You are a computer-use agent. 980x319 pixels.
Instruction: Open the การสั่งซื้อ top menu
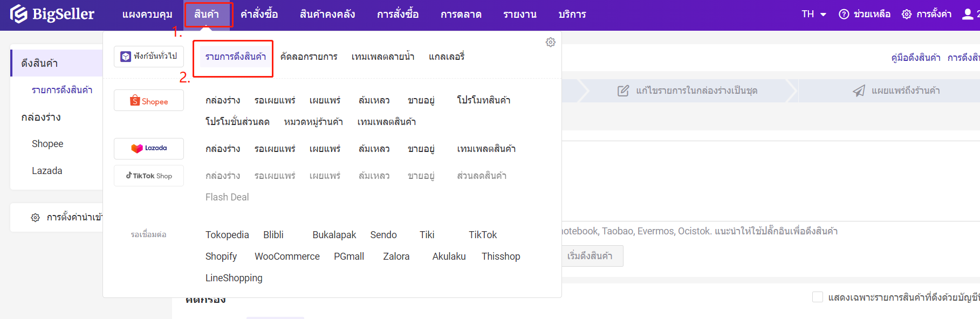398,15
